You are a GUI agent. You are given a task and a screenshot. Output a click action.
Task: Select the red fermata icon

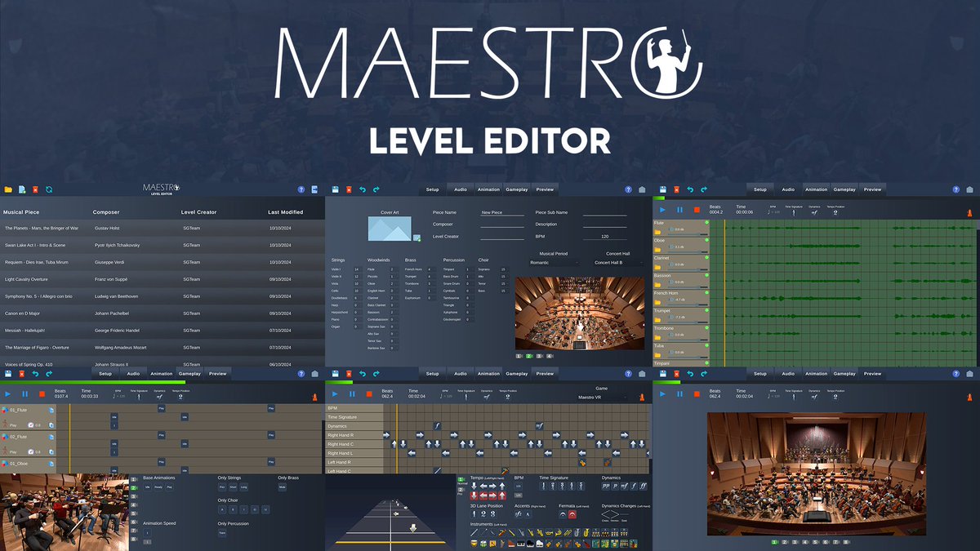pyautogui.click(x=572, y=514)
